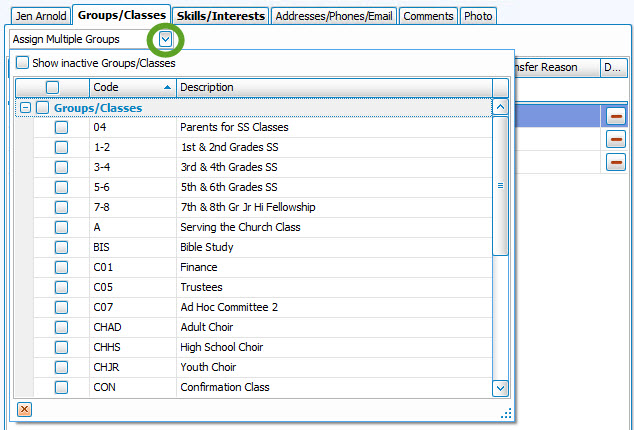Enable Show inactive Groups/Classes checkbox
634x430 pixels.
(23, 63)
